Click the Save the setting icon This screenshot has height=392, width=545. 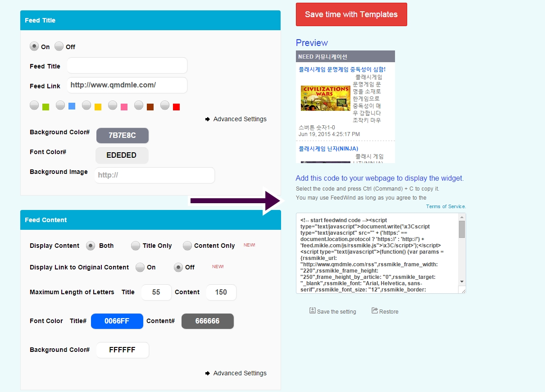tap(312, 310)
